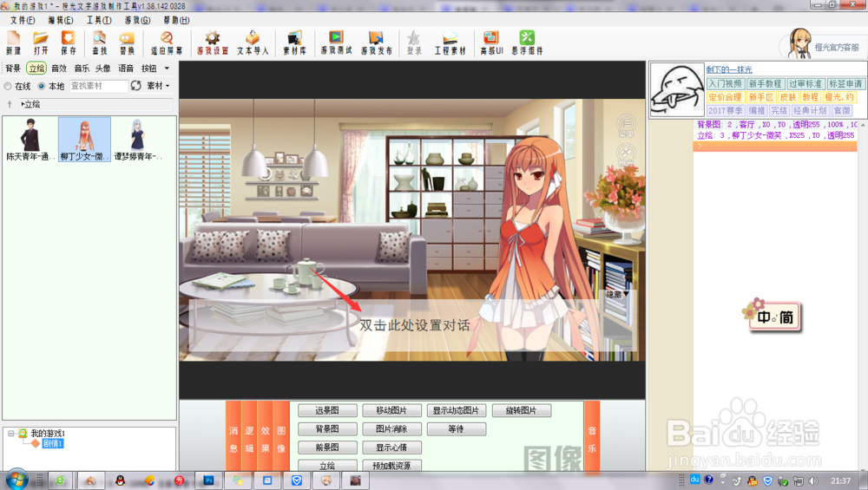Viewport: 868px width, 490px height.
Task: Open the 帮助(H) menu
Action: (176, 20)
